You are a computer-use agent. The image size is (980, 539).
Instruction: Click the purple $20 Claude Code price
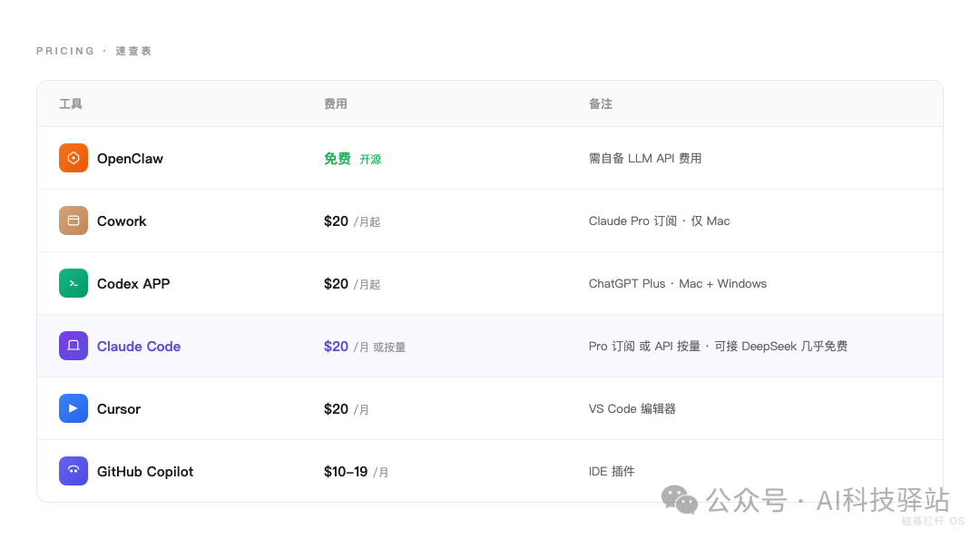point(336,346)
